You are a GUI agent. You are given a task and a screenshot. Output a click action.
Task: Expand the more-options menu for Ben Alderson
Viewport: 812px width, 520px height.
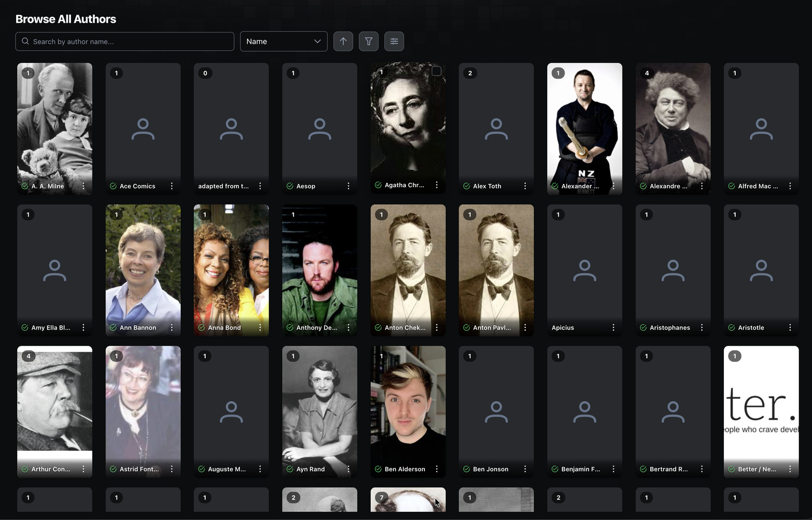437,469
